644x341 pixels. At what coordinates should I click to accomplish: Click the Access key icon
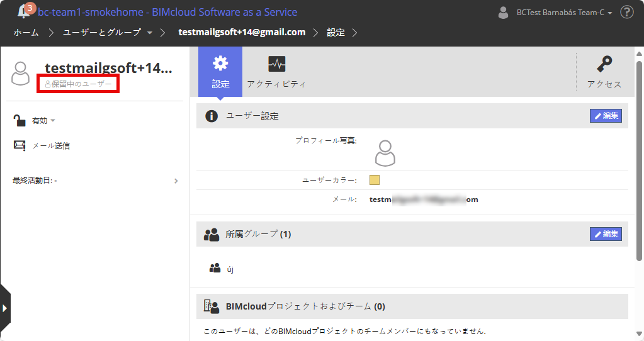coord(604,64)
